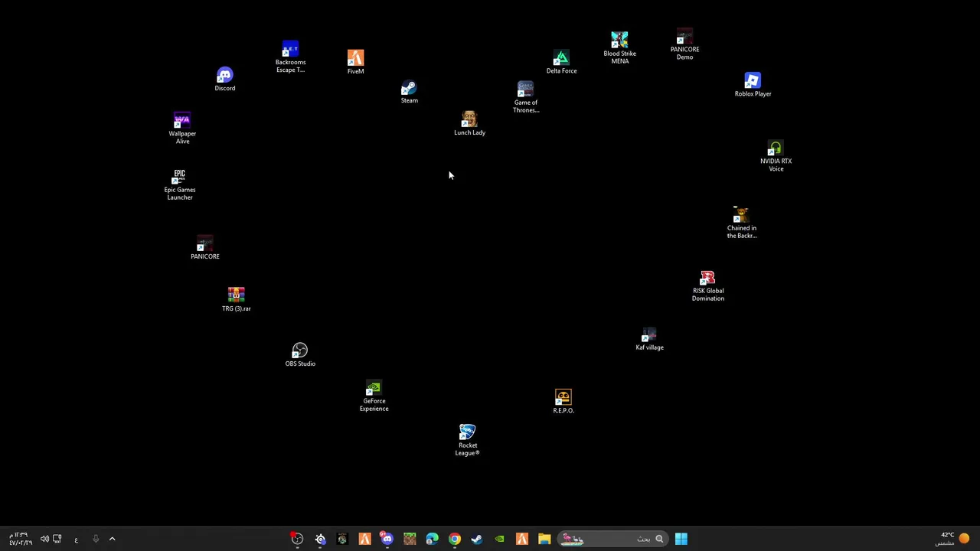Open RISK Global Domination shortcut

[707, 285]
